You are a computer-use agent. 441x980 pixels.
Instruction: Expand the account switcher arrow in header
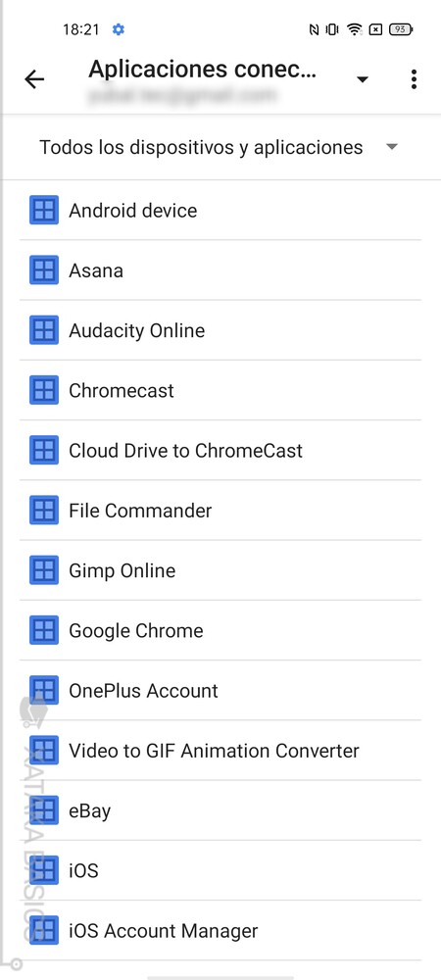(x=362, y=79)
